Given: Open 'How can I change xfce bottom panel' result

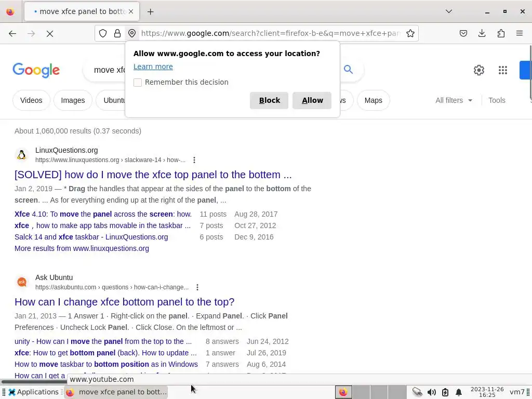Looking at the screenshot, I should pos(125,302).
